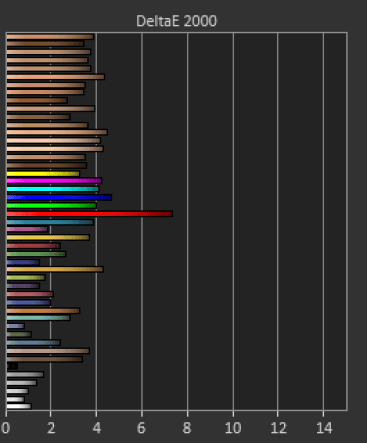Select the topmost skin-tone bar
The height and width of the screenshot is (443, 367).
click(x=50, y=37)
